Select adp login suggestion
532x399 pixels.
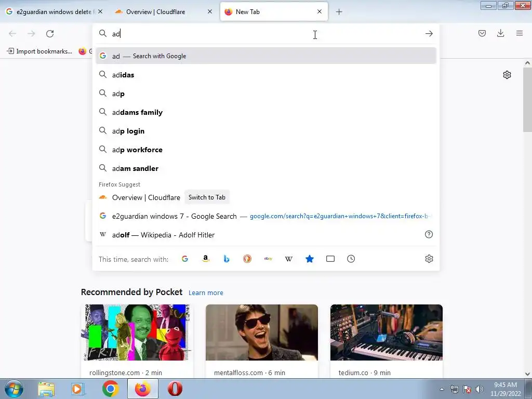pyautogui.click(x=266, y=130)
